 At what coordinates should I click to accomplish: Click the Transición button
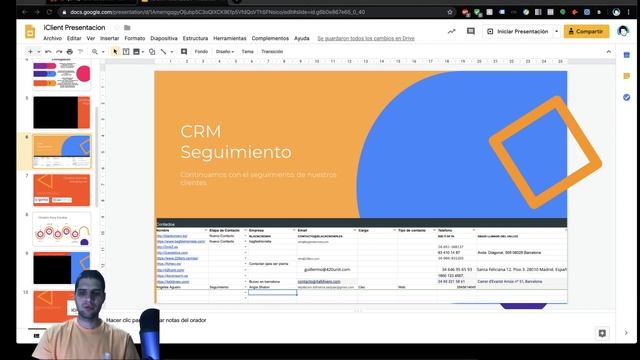(272, 51)
